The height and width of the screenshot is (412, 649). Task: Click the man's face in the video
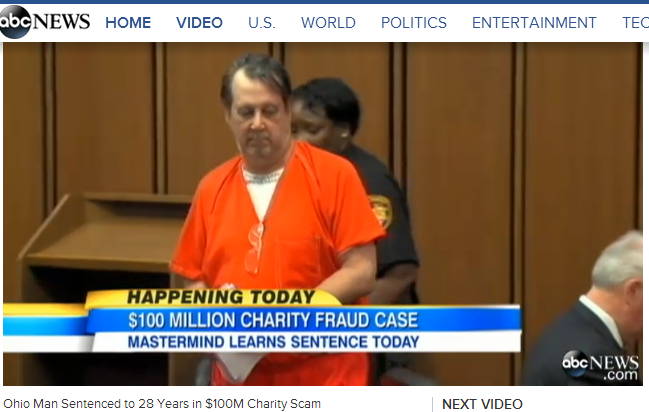259,118
